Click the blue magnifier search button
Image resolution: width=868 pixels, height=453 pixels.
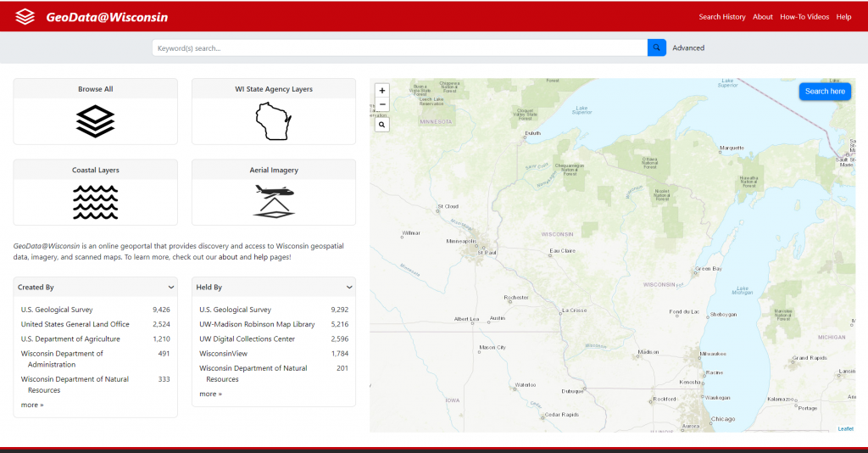[x=657, y=48]
